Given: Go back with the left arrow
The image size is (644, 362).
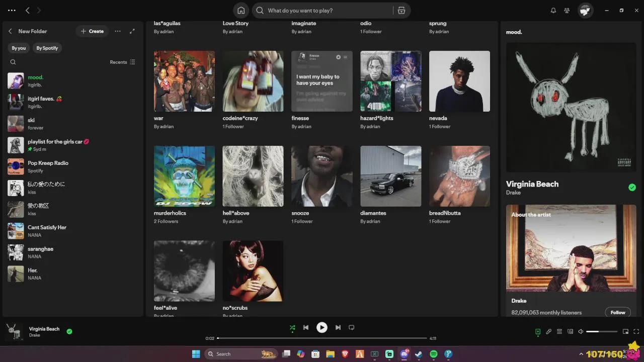Looking at the screenshot, I should 28,11.
